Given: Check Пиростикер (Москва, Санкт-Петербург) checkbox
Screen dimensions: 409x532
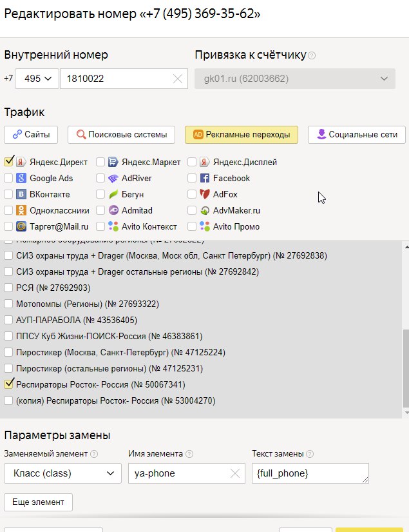Looking at the screenshot, I should [x=8, y=352].
